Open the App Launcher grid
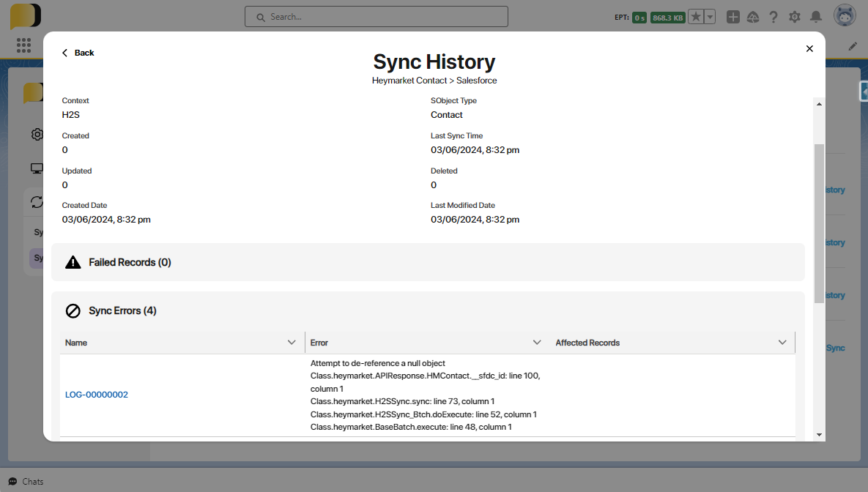 [23, 45]
